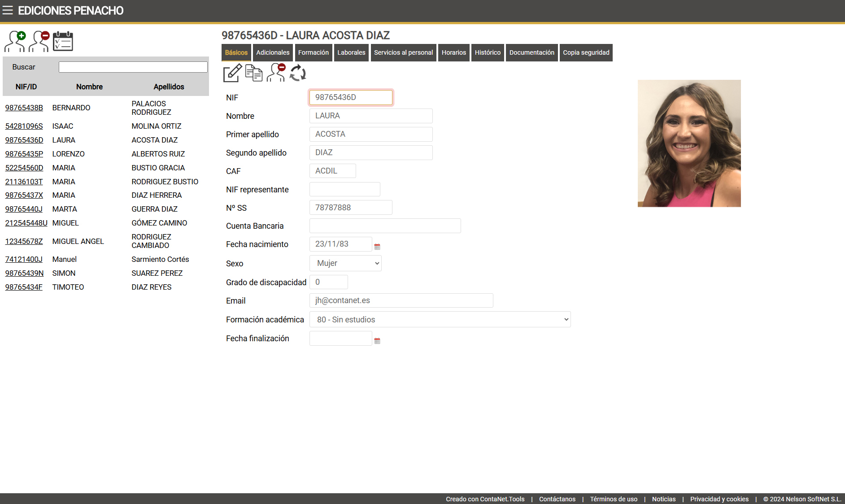
Task: Click the EDICIONES PENACHO title
Action: pos(71,11)
